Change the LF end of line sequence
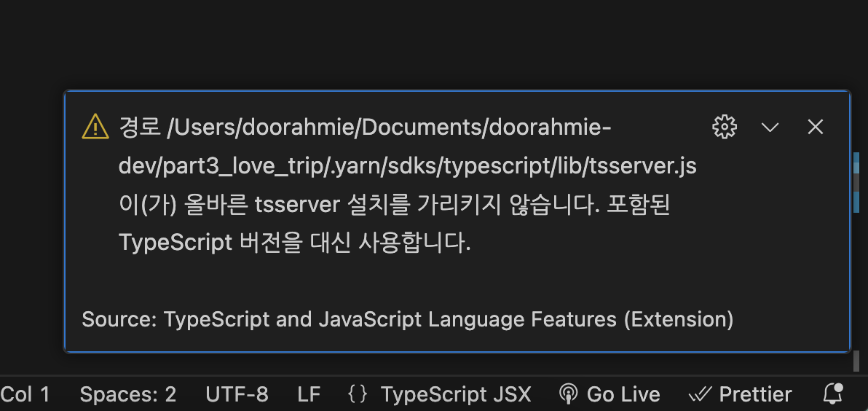The height and width of the screenshot is (411, 868). point(308,394)
